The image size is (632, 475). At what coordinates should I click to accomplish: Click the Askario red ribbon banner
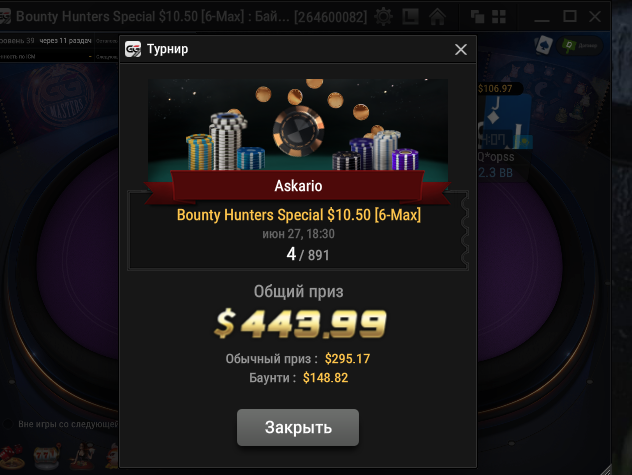298,186
